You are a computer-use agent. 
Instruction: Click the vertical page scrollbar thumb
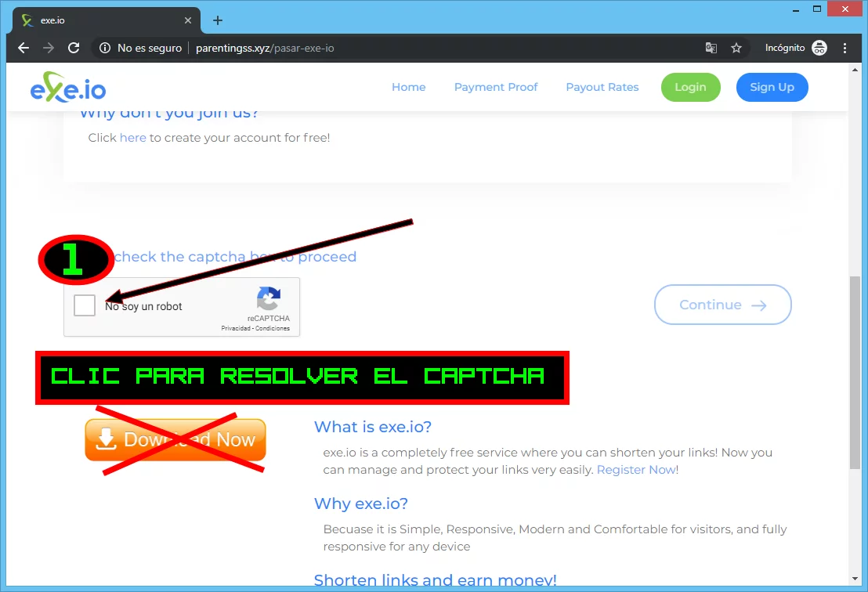pos(854,372)
